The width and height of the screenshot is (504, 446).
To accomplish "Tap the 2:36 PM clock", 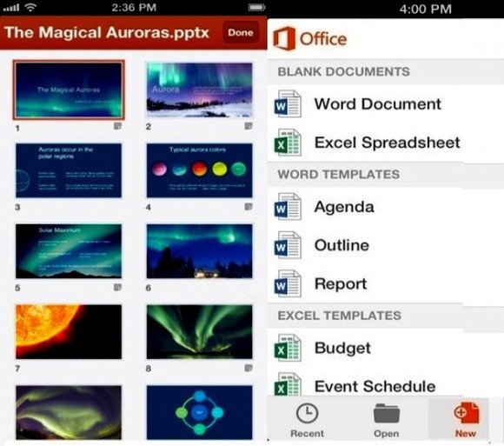I will 134,7.
